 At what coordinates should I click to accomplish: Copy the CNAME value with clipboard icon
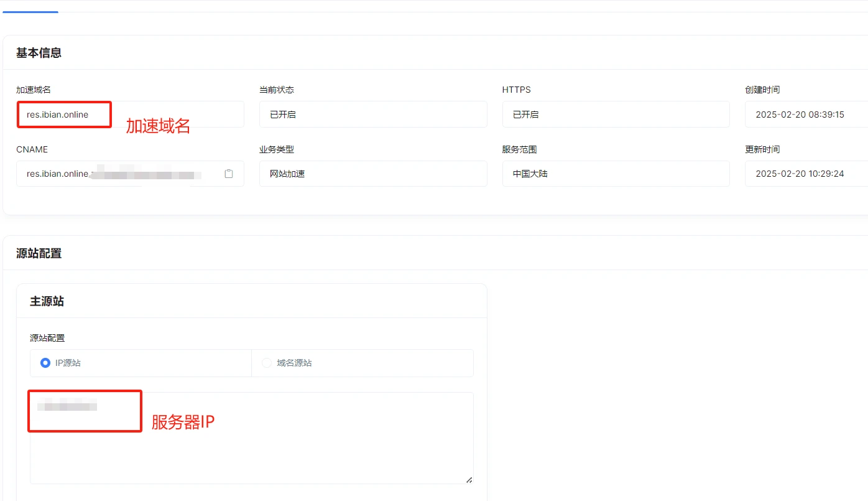pos(229,174)
